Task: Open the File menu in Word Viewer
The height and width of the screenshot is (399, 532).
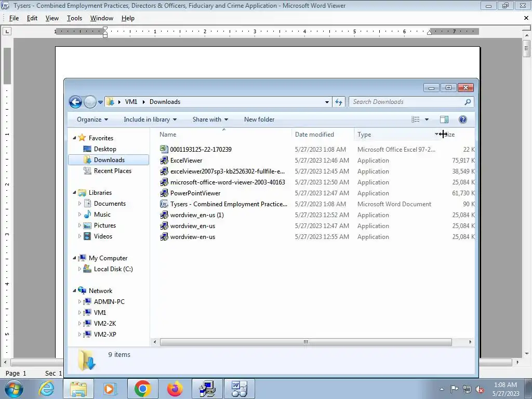Action: (14, 18)
